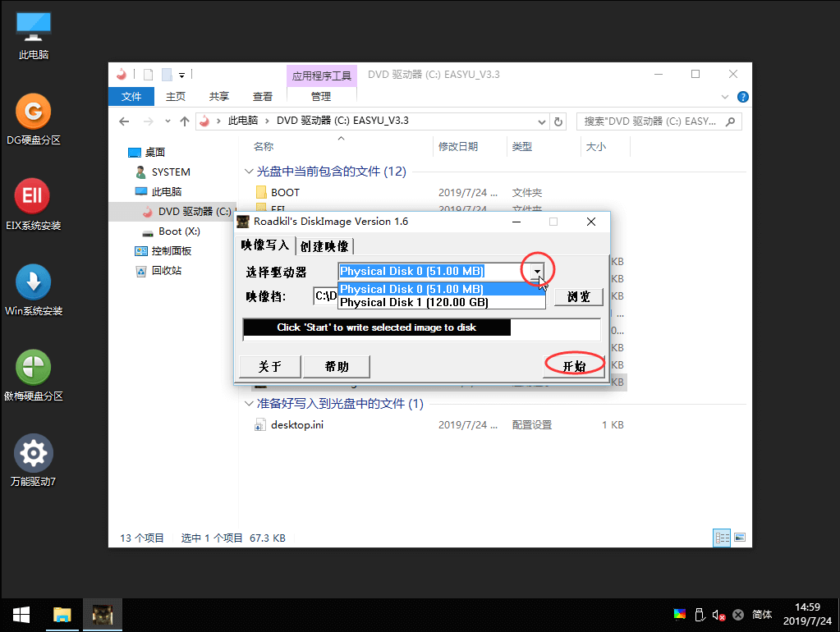Open the DiskImage window from the taskbar
This screenshot has width=840, height=632.
(x=103, y=614)
